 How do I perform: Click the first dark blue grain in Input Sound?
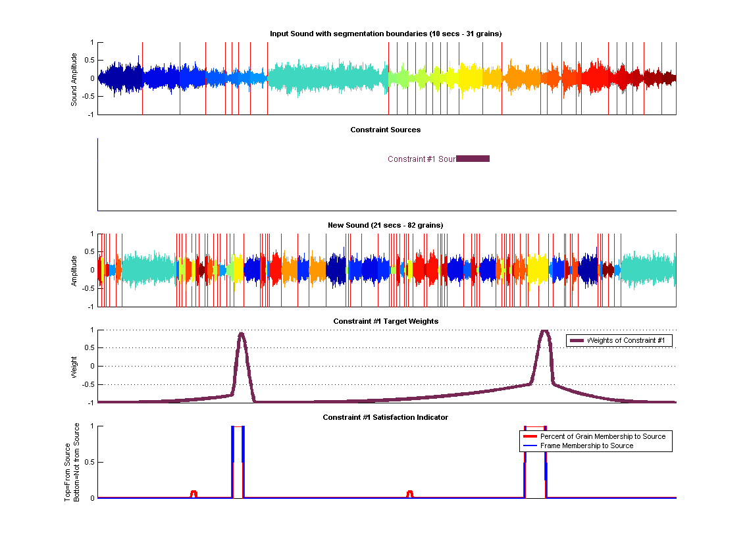click(x=120, y=78)
